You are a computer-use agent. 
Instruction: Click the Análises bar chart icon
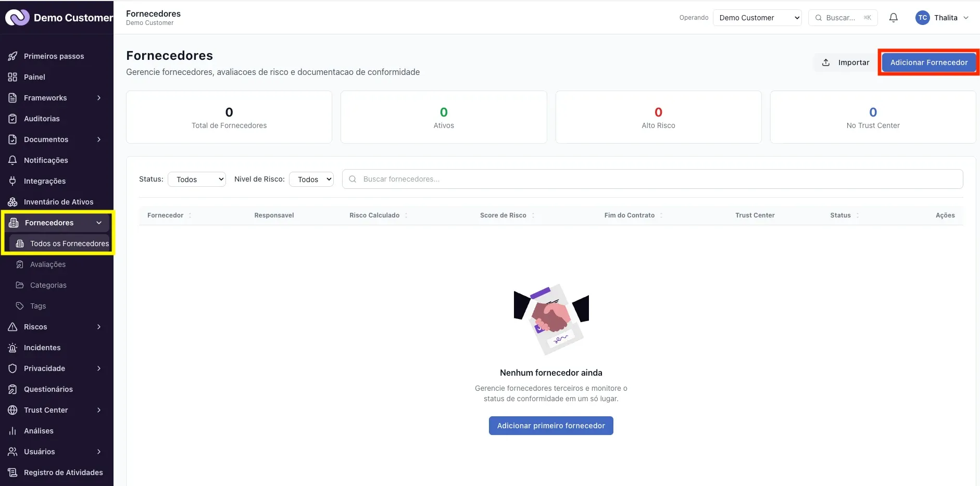(x=13, y=431)
